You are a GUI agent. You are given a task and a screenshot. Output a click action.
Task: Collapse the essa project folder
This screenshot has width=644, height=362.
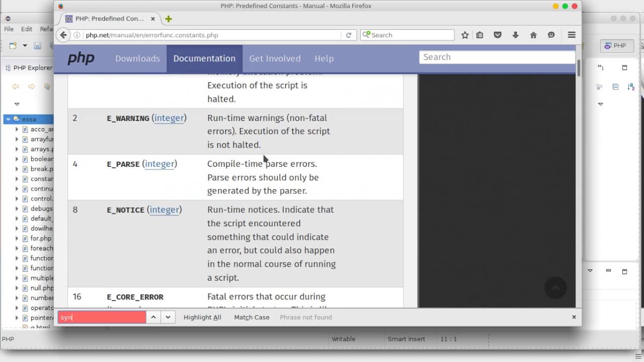point(8,119)
